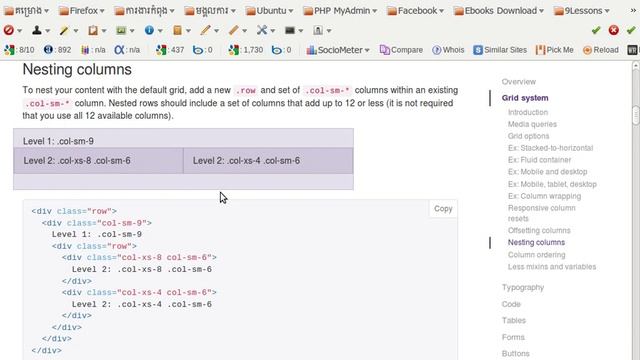Open the Cookies menu person icon
Viewport: 640px width, 360px height.
[x=37, y=30]
